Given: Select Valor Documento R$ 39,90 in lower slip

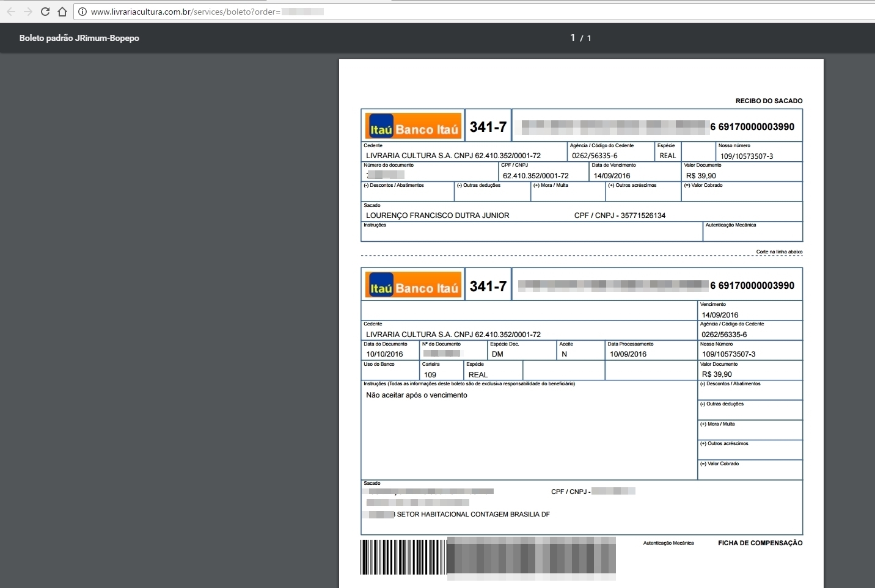Looking at the screenshot, I should [717, 374].
